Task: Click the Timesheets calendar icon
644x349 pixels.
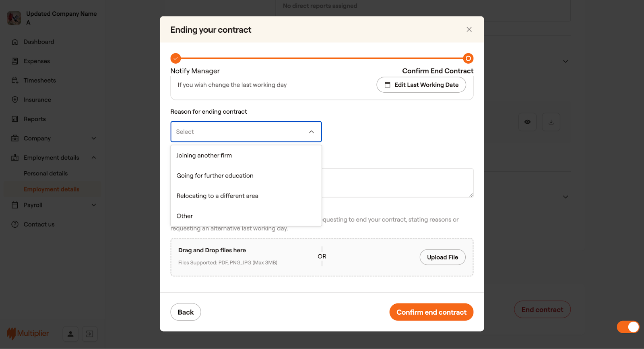Action: [x=15, y=81]
